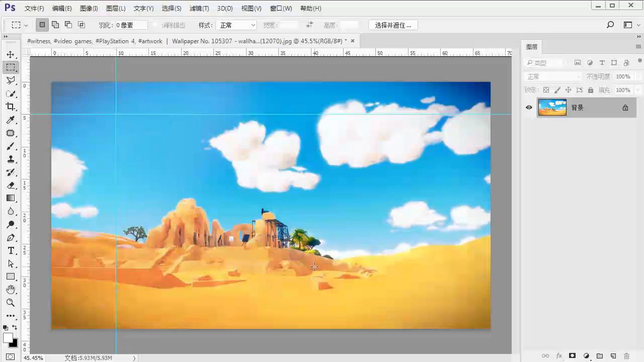Open the 样式 style dropdown

pyautogui.click(x=237, y=25)
